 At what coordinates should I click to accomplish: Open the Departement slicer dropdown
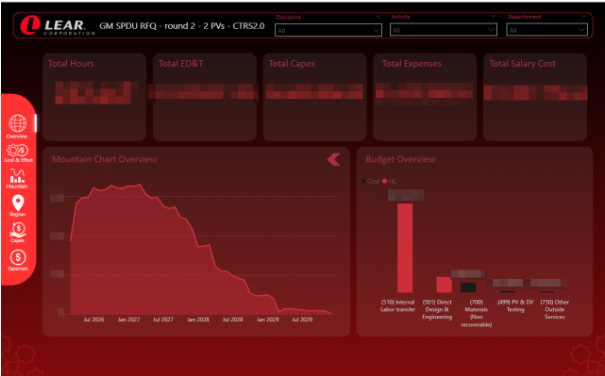547,30
